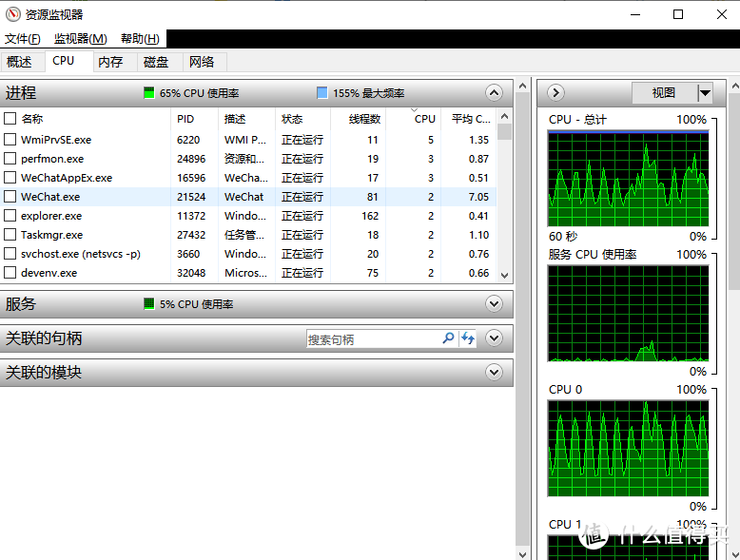The width and height of the screenshot is (740, 560).
Task: Switch to the 磁盘 tab
Action: (160, 62)
